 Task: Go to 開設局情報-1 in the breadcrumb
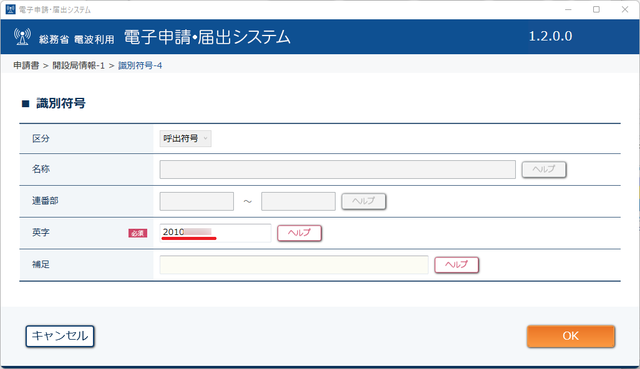(78, 65)
